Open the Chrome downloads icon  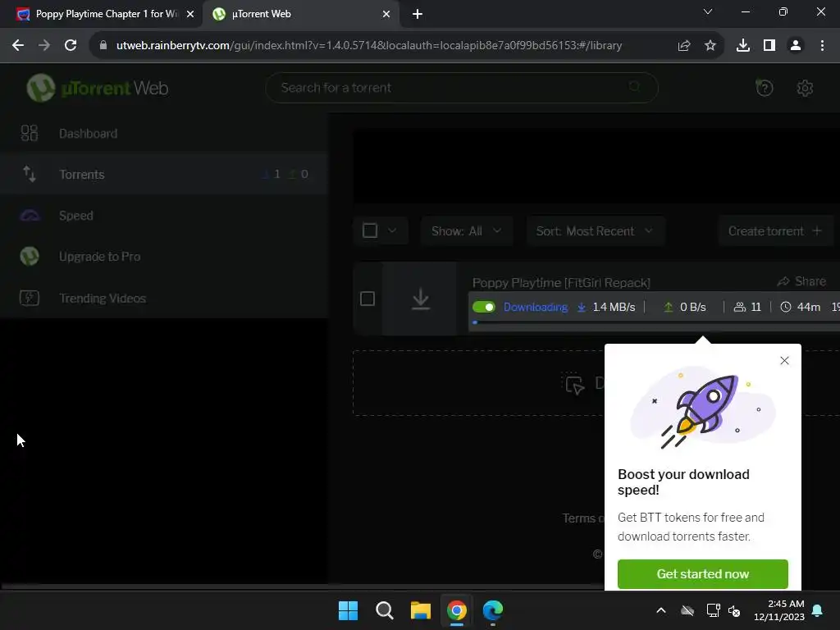pyautogui.click(x=743, y=46)
